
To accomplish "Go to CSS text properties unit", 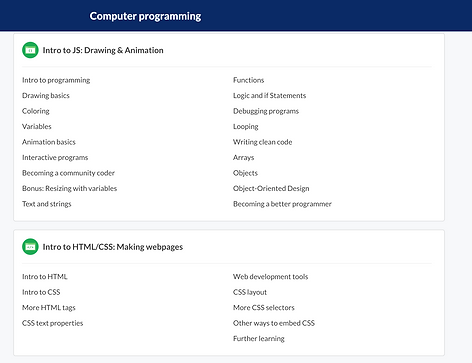I will (x=52, y=323).
